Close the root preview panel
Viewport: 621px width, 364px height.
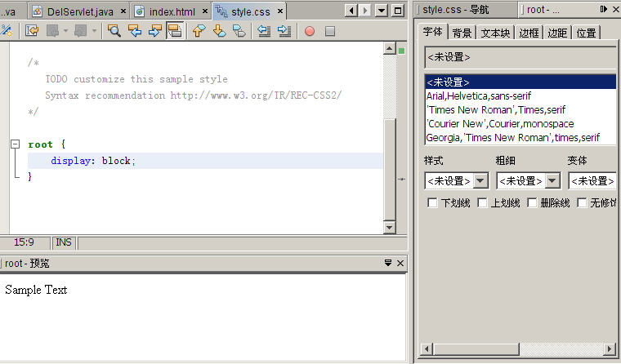pos(400,264)
